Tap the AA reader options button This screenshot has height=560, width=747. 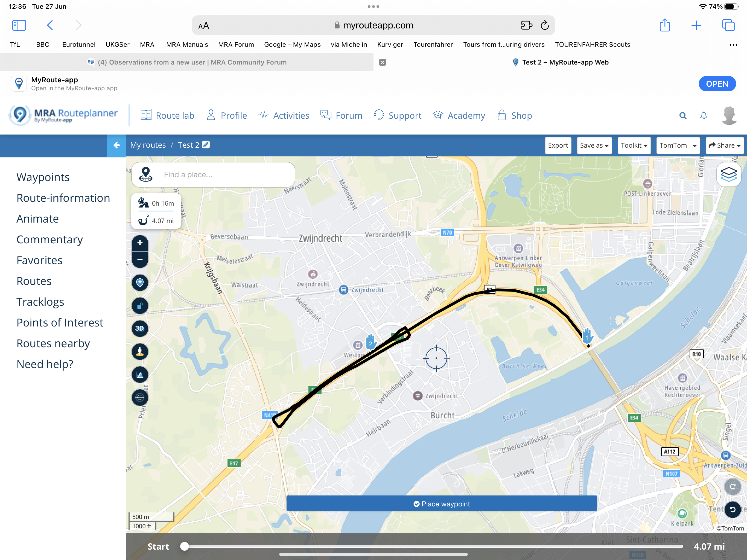(204, 26)
